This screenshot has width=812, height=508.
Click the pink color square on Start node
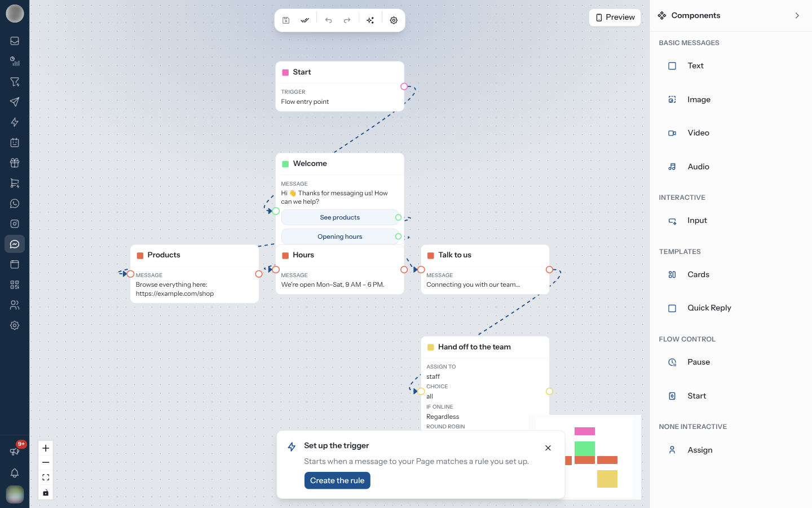click(x=285, y=72)
